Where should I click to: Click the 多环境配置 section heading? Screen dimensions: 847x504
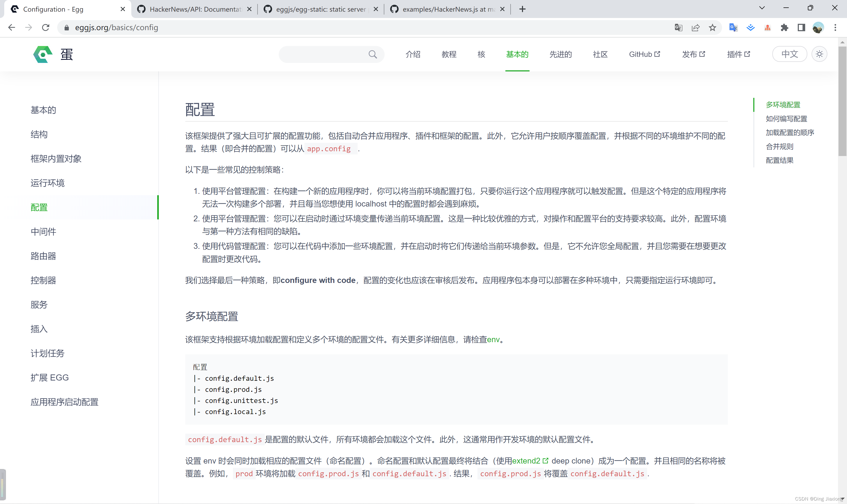(211, 317)
